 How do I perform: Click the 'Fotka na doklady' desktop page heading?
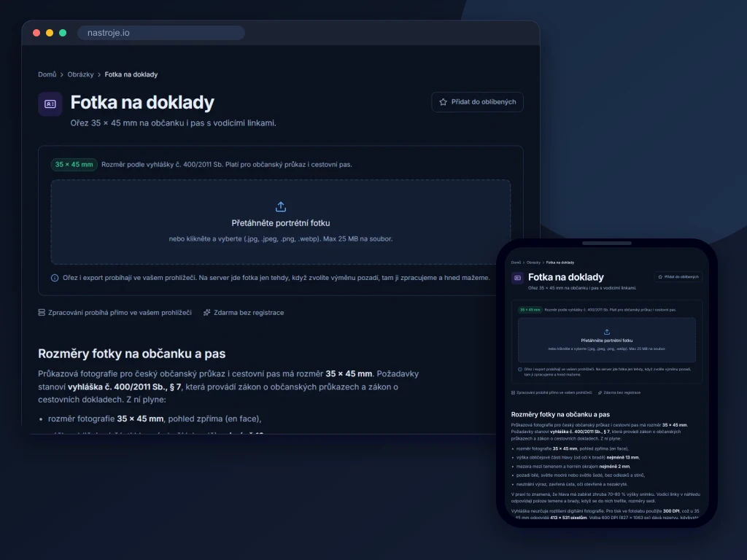142,102
